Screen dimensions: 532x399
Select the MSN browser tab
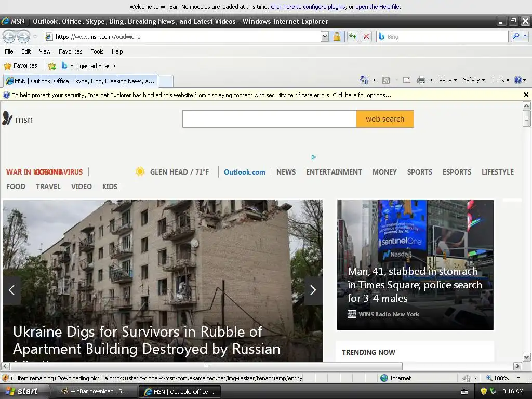[81, 81]
